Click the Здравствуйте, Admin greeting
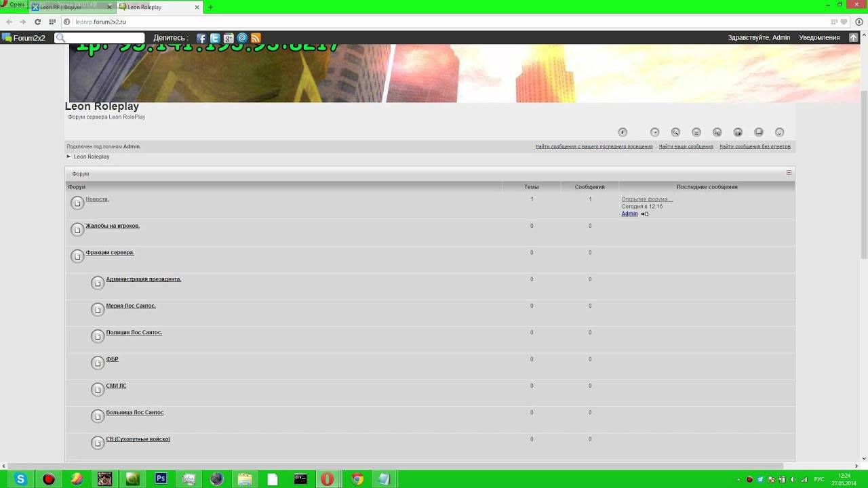Screen dimensions: 868x488 click(x=759, y=38)
